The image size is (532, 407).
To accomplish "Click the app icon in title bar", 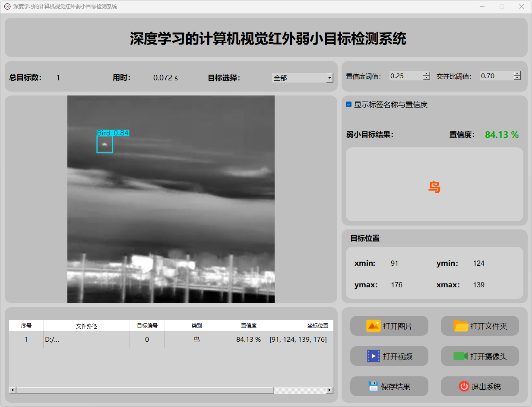I will 7,6.
